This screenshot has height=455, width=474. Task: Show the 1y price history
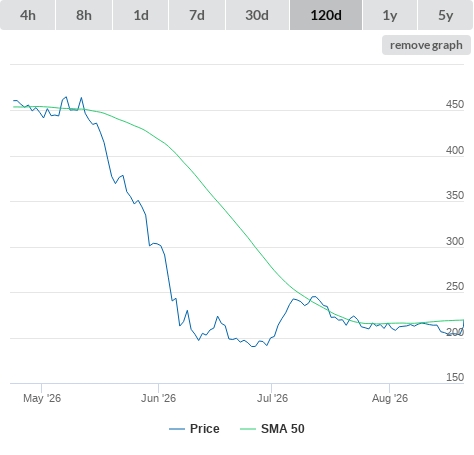(x=390, y=15)
